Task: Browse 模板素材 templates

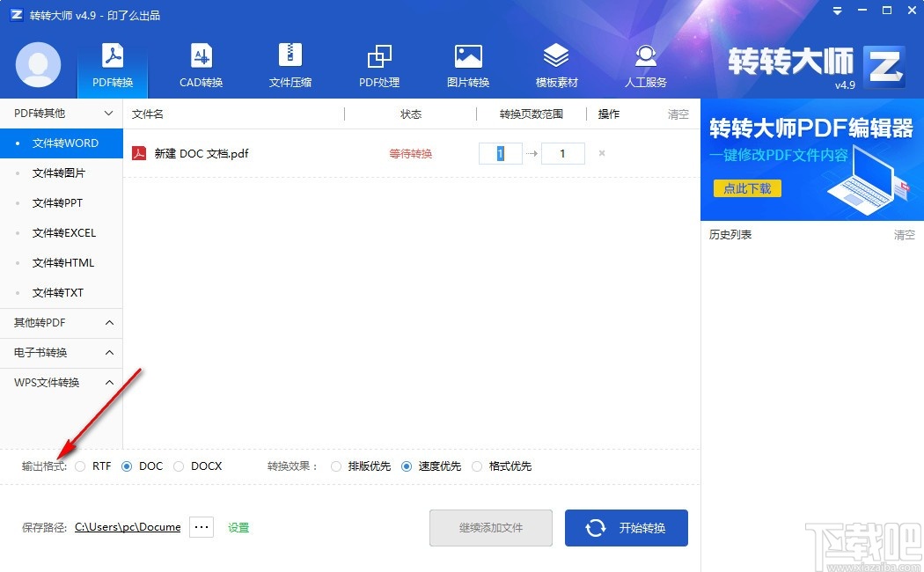Action: [556, 66]
